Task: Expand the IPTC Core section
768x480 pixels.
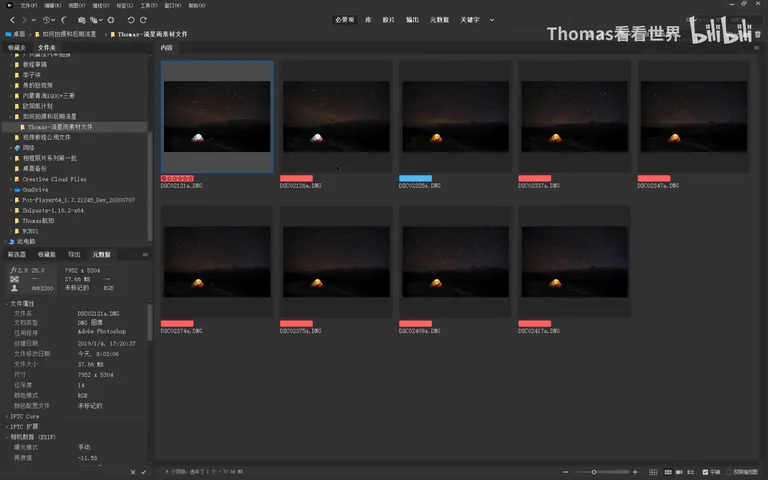Action: tap(7, 416)
